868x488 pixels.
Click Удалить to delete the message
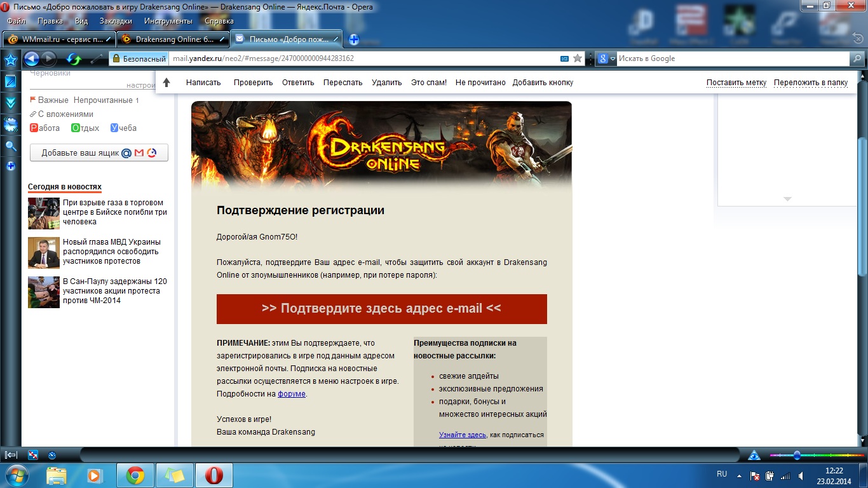point(387,83)
